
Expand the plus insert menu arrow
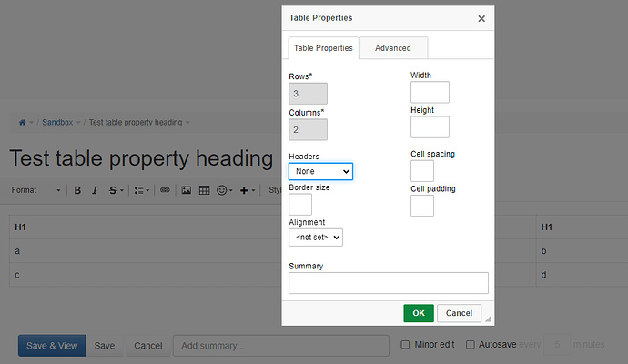[x=253, y=190]
